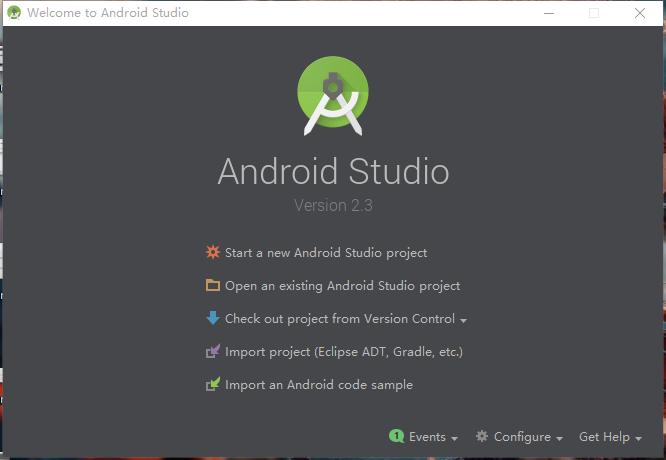
Task: Click the Configure gear icon
Action: 482,437
